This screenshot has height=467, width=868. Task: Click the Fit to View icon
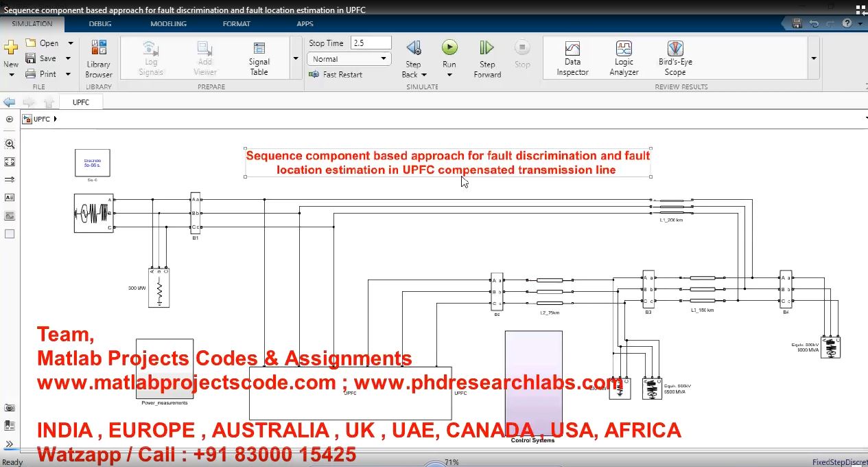10,162
